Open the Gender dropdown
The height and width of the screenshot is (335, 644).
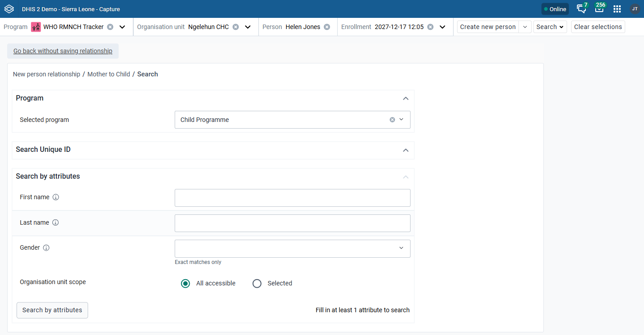292,248
